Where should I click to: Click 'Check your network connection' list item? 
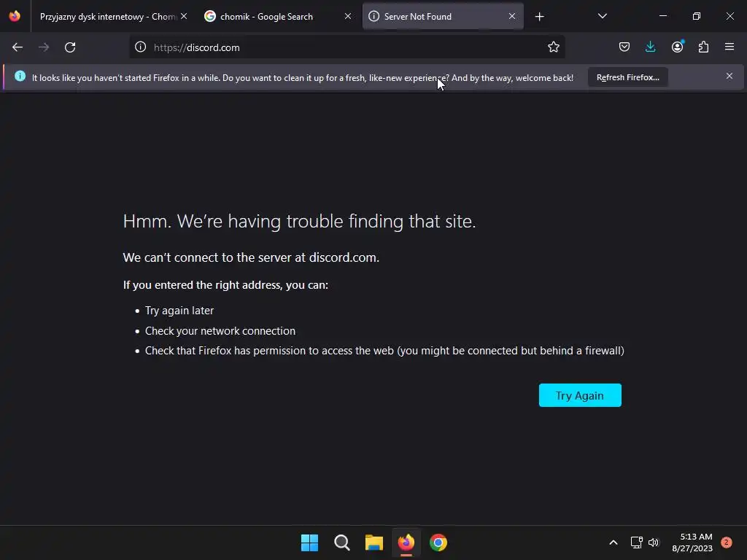coord(220,331)
